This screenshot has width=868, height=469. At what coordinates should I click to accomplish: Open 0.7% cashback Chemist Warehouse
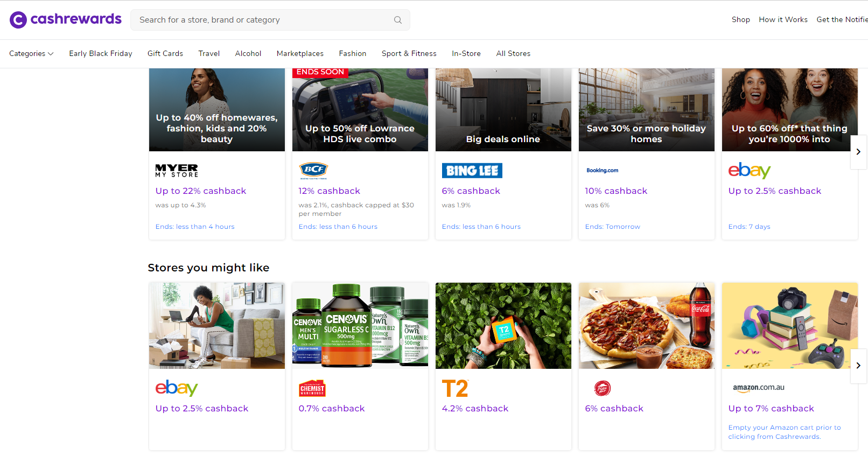click(x=332, y=408)
